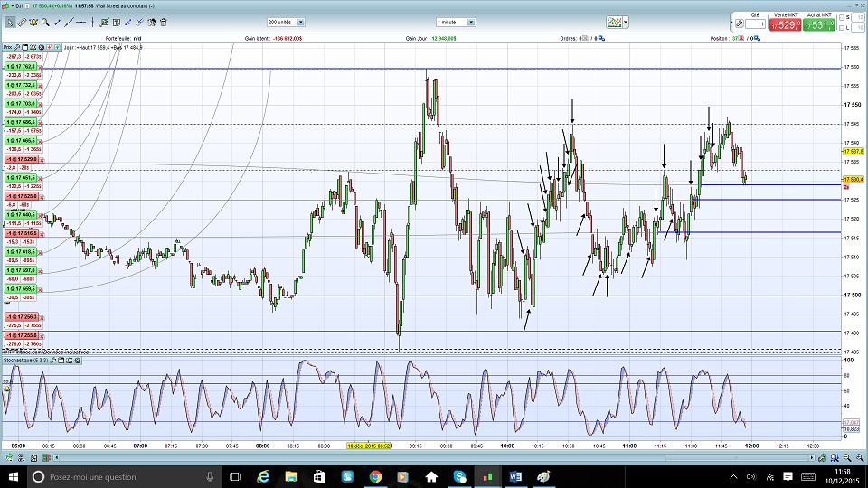
Task: Click the S value input field
Action: (859, 18)
